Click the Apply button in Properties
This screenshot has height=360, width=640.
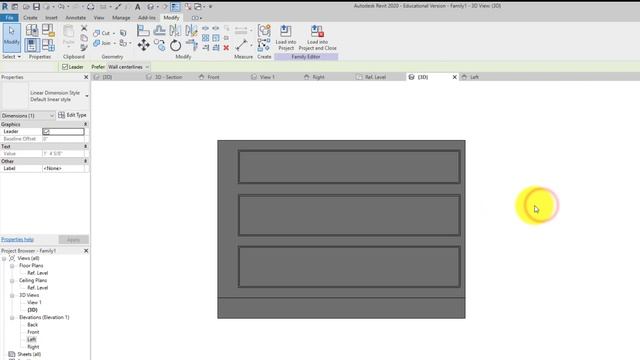pyautogui.click(x=73, y=240)
